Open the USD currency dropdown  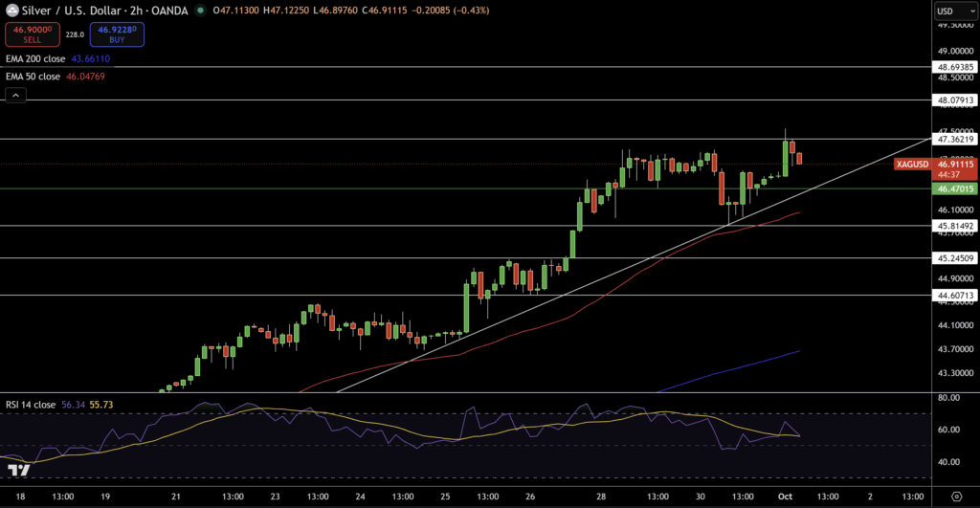[952, 11]
